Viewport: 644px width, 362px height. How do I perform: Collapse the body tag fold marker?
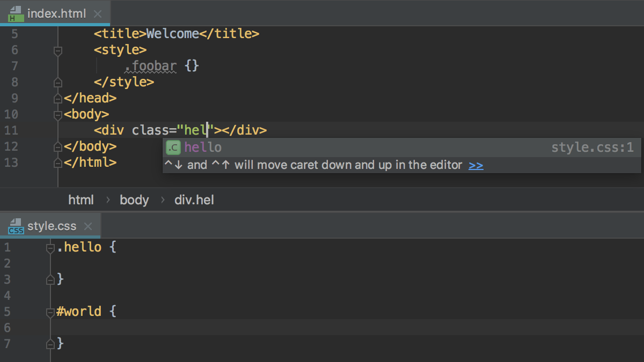[x=58, y=115]
